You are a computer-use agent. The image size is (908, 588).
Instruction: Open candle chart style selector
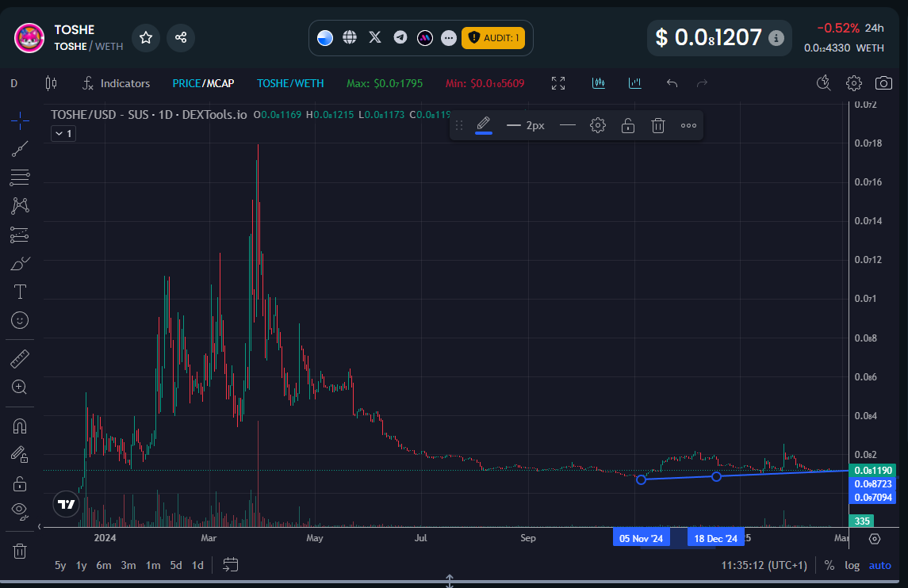[51, 83]
